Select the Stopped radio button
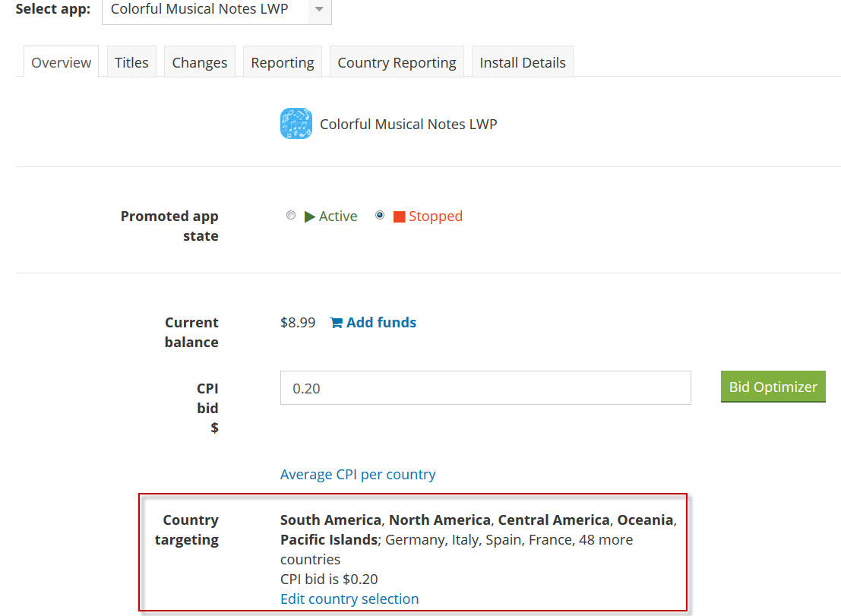This screenshot has height=616, width=841. point(380,216)
